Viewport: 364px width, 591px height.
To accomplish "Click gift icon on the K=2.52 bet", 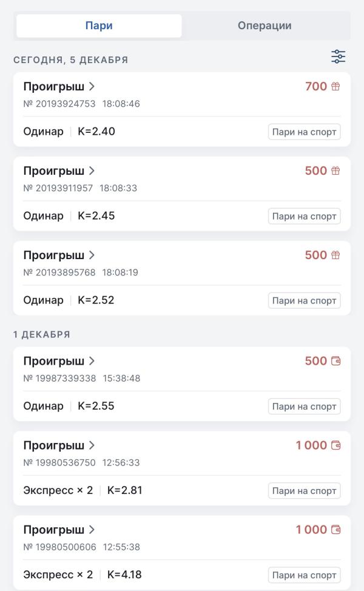I will click(x=335, y=255).
